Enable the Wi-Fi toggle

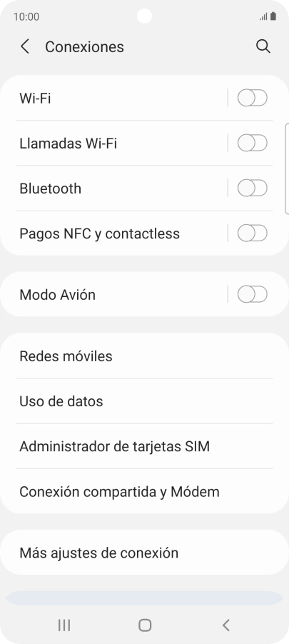tap(253, 98)
